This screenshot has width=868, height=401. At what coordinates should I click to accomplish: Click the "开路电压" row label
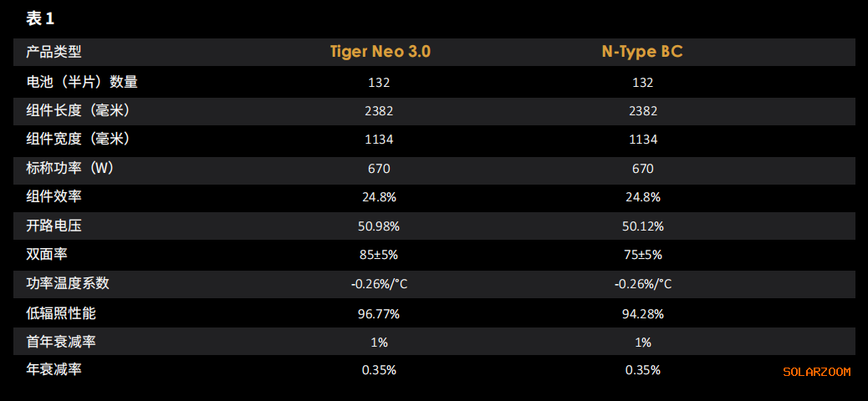coord(54,226)
